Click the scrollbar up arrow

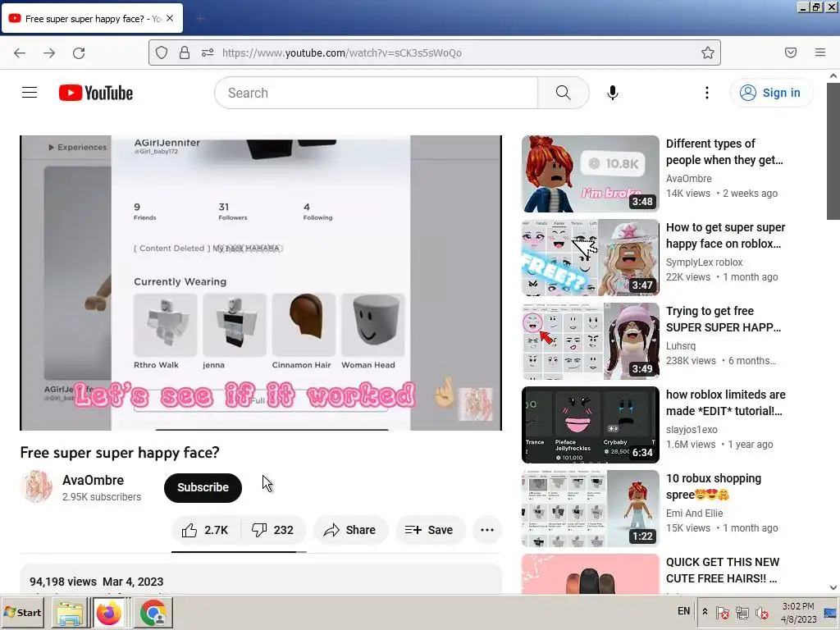(x=833, y=76)
